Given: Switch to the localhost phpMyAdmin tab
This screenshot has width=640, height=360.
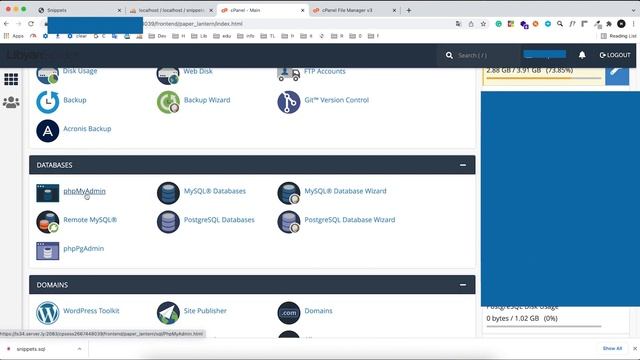Looking at the screenshot, I should coord(171,10).
